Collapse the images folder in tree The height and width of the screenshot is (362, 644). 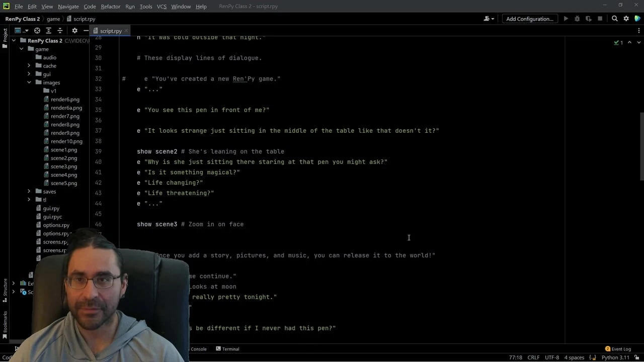29,82
